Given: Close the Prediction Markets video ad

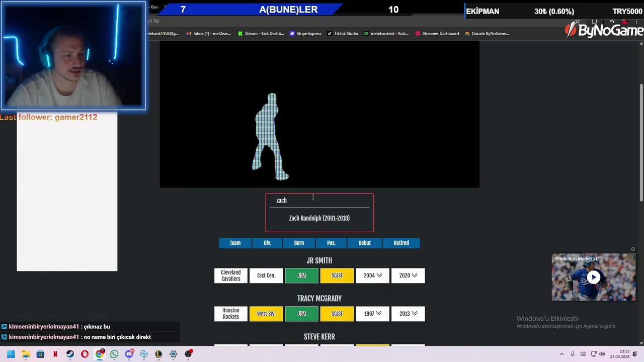Looking at the screenshot, I should 633,249.
